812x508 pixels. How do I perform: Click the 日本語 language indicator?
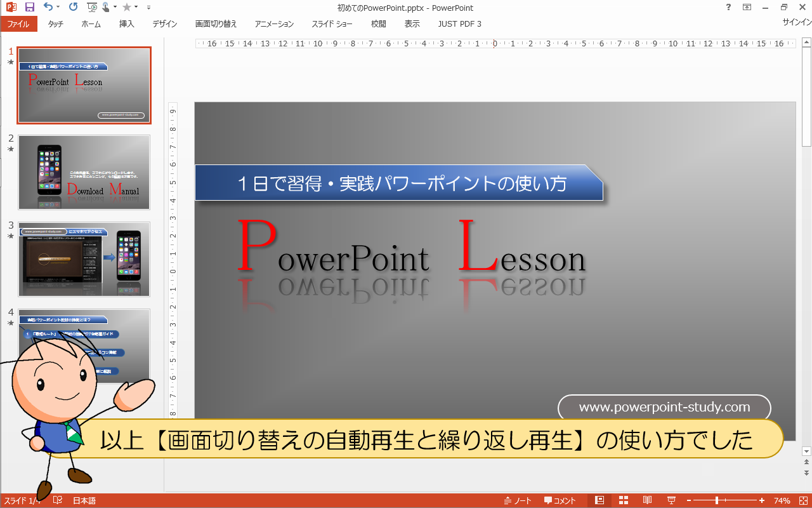[84, 500]
